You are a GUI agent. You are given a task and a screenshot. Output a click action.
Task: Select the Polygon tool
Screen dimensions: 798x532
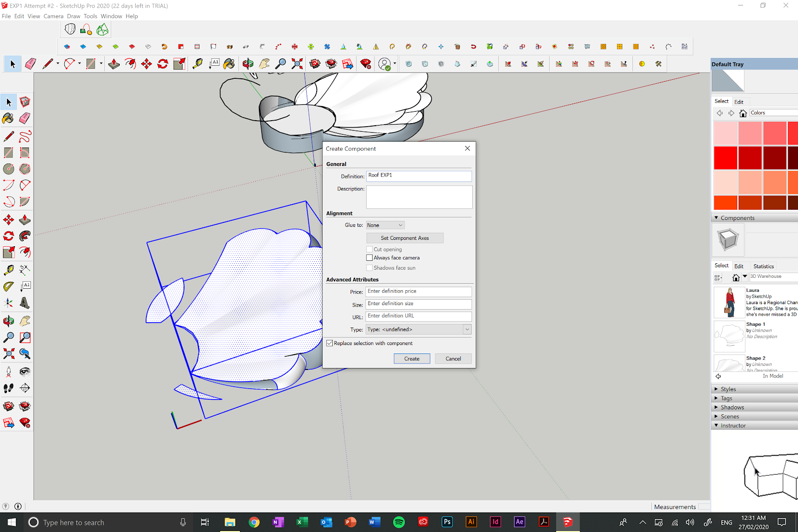click(x=25, y=169)
